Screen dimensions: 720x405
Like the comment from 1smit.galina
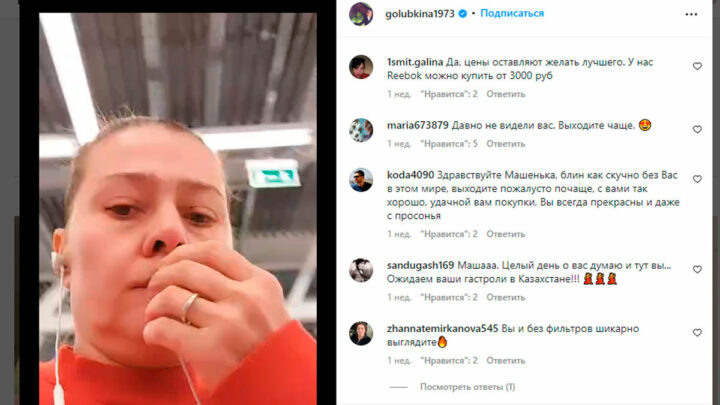[x=697, y=66]
